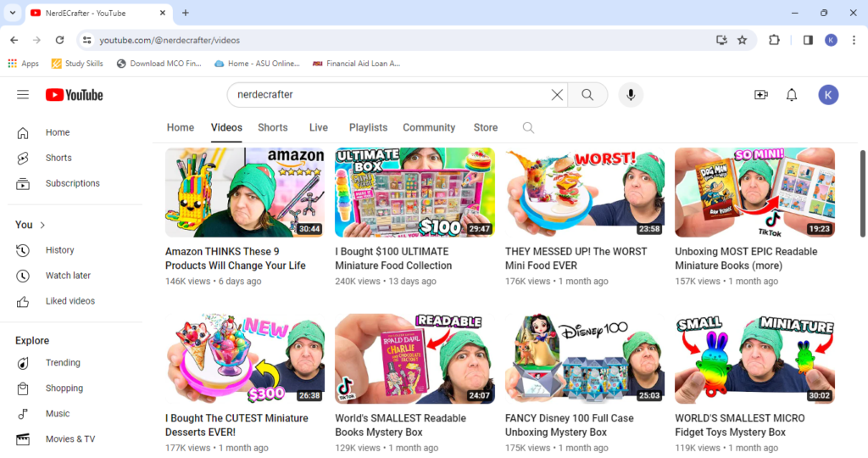This screenshot has width=868, height=458.
Task: Click the page vertical scrollbar
Action: pyautogui.click(x=862, y=194)
